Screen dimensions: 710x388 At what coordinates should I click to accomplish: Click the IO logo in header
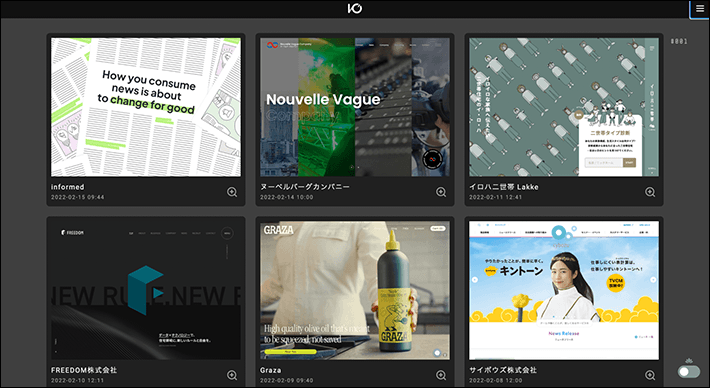[355, 9]
